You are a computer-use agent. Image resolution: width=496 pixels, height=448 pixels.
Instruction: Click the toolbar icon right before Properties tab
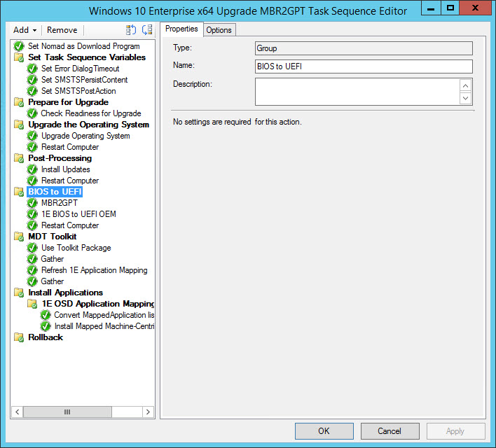(x=147, y=30)
